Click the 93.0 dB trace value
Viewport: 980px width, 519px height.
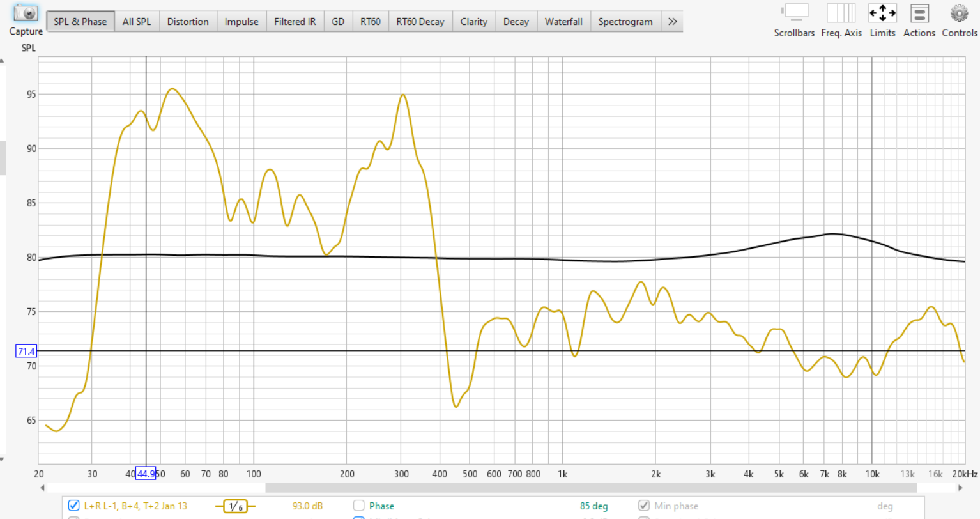pos(307,506)
